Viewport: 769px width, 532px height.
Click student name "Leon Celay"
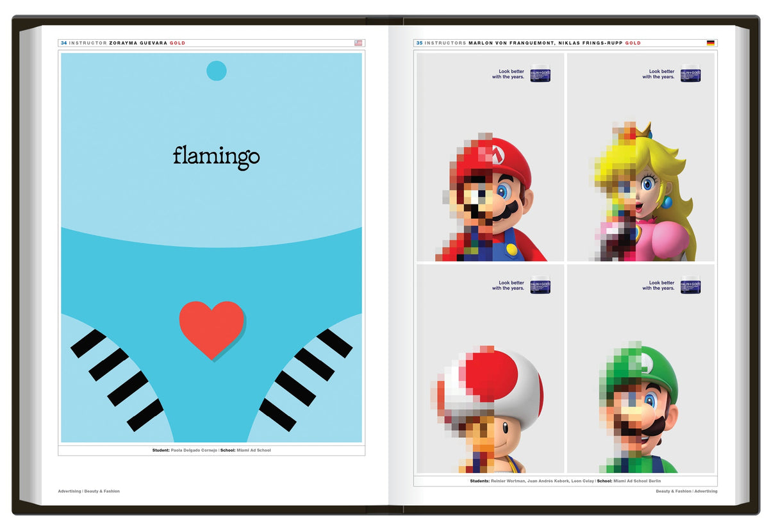583,481
